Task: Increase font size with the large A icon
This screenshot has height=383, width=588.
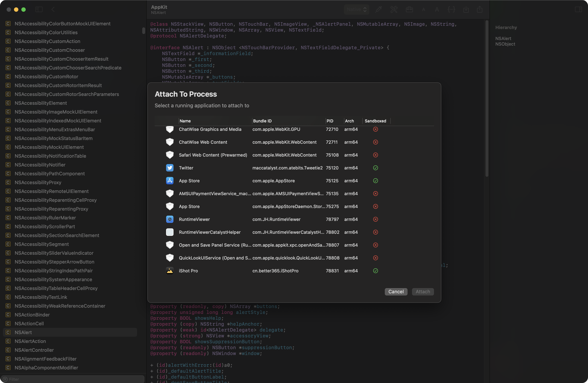Action: 437,9
